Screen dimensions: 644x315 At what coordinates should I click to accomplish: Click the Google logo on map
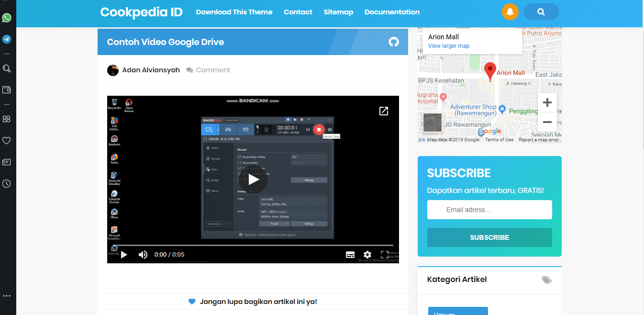pos(489,131)
